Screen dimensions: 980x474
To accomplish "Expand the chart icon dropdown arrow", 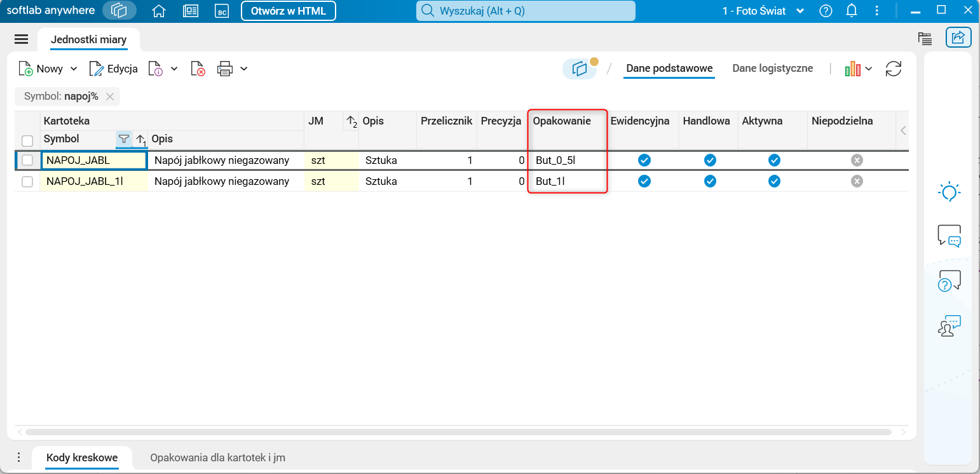I will (x=869, y=69).
